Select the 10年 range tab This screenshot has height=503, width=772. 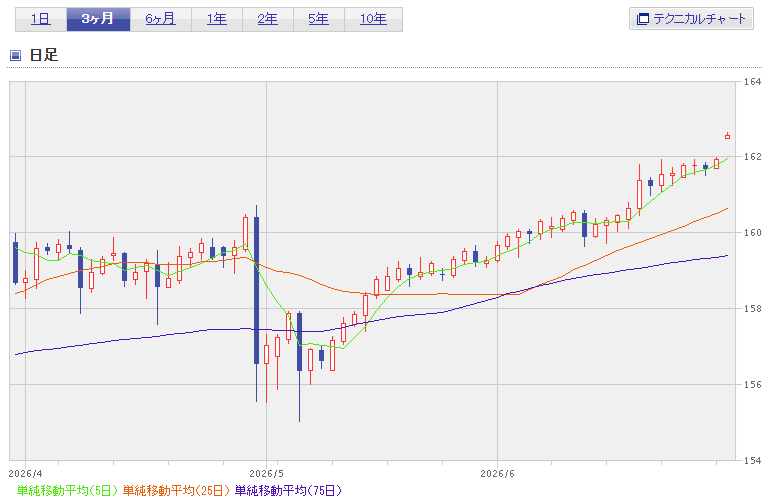click(373, 19)
